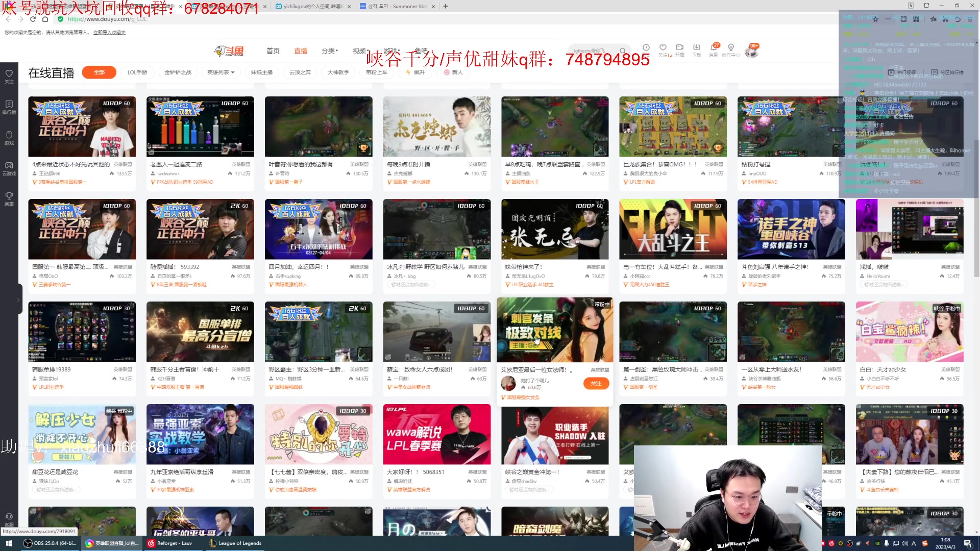Expand the left sidebar collapse arrow

pyautogui.click(x=18, y=300)
